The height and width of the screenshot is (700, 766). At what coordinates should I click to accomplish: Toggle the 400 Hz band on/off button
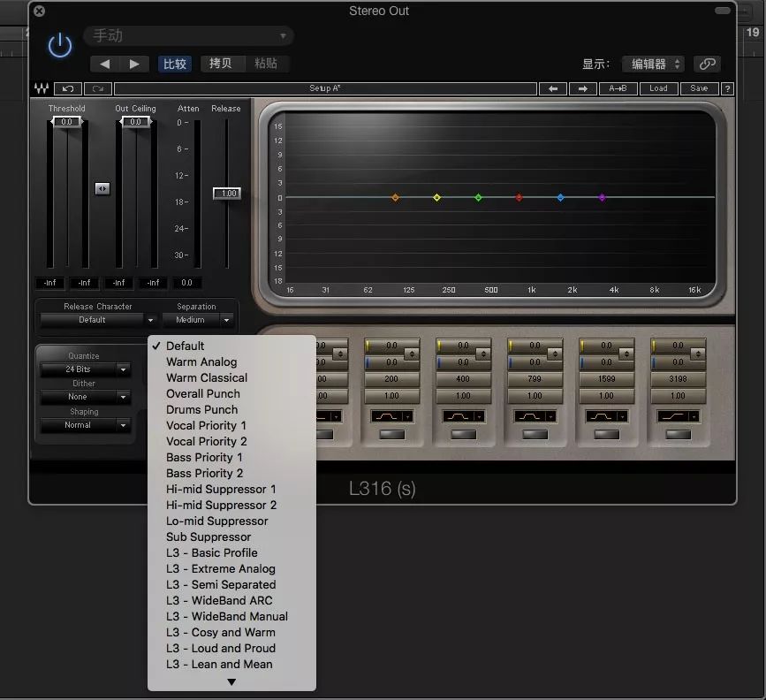click(463, 434)
